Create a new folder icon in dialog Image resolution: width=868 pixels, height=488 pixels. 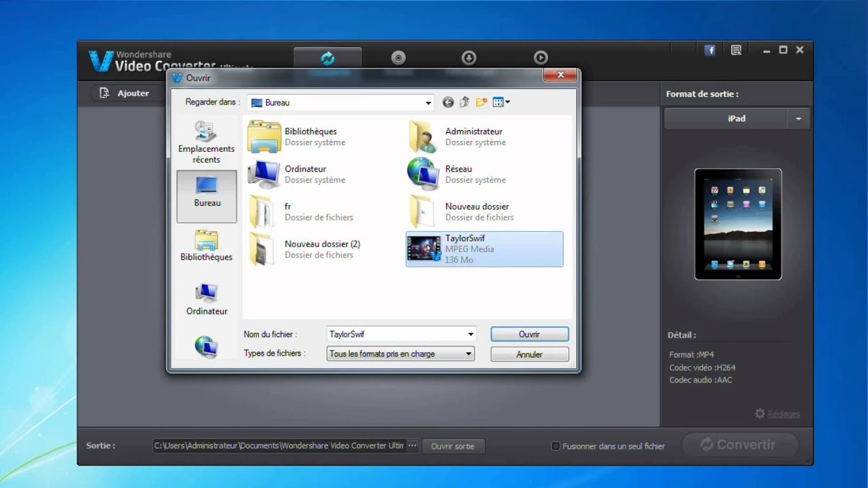481,102
